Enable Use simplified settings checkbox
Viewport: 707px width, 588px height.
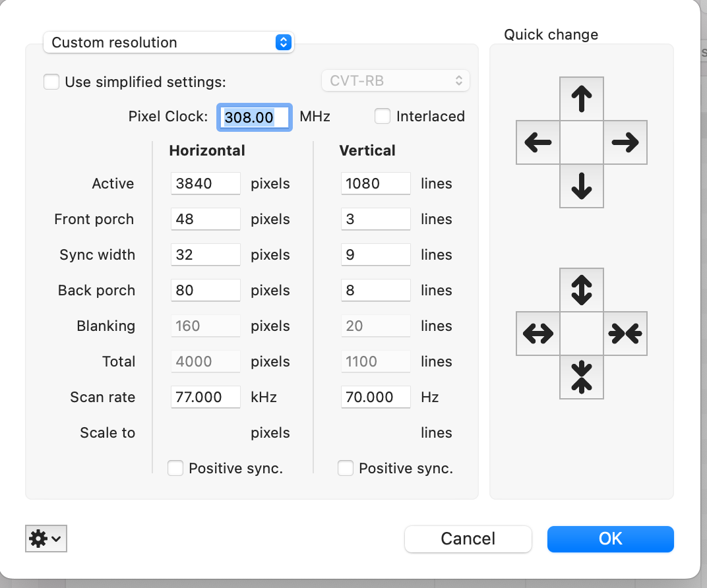(x=51, y=82)
